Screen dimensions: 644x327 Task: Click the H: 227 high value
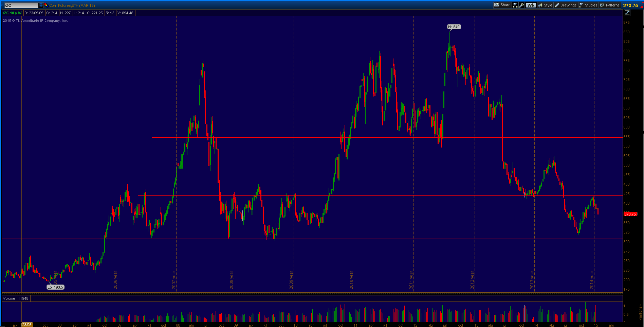tap(66, 13)
